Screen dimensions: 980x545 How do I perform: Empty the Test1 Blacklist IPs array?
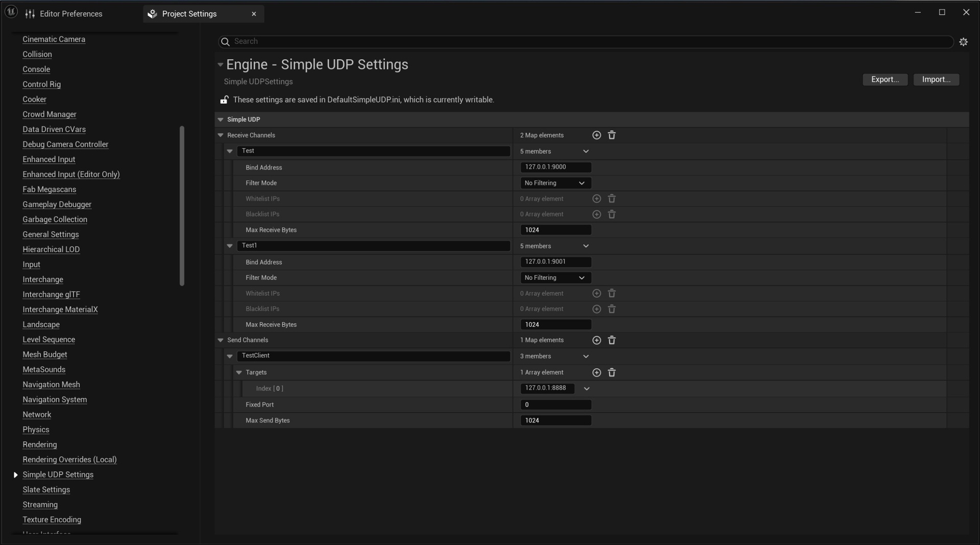(611, 309)
